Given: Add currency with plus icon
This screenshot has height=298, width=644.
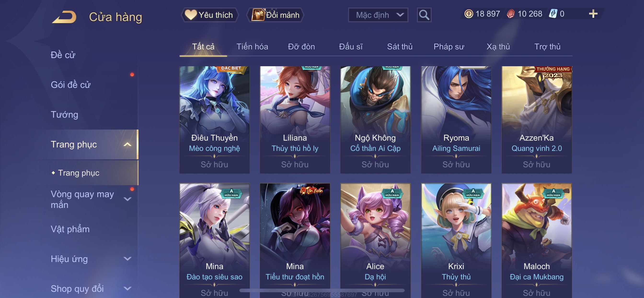Looking at the screenshot, I should (x=593, y=14).
